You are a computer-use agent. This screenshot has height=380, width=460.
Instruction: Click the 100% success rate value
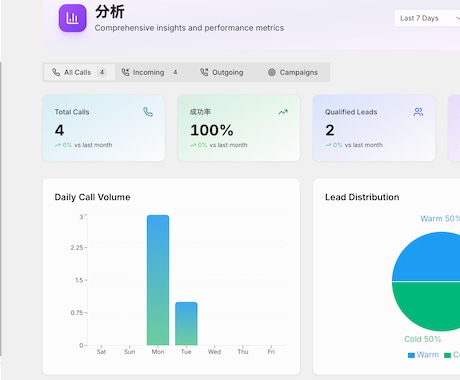(x=212, y=130)
